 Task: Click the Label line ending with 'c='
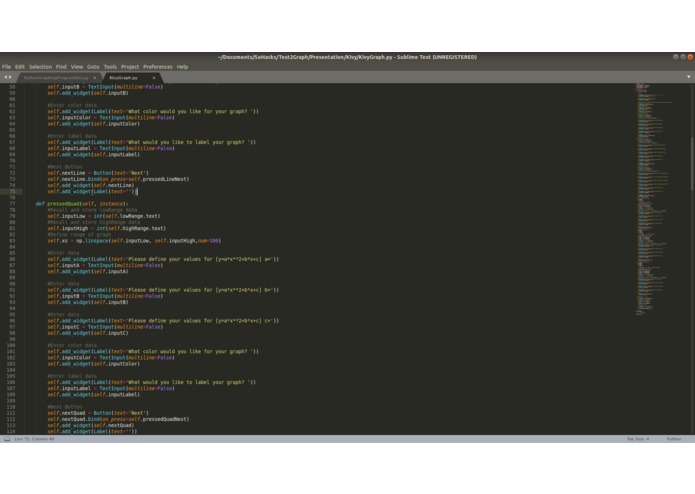pos(163,321)
